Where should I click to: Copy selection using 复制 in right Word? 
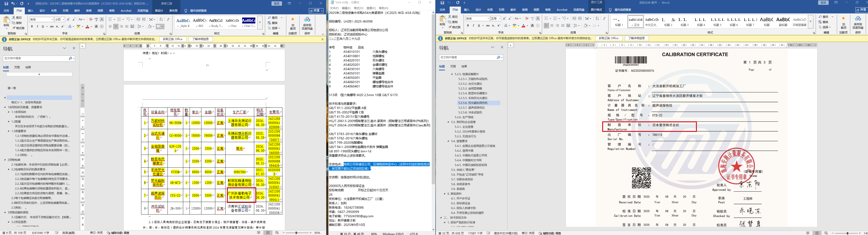point(453,22)
